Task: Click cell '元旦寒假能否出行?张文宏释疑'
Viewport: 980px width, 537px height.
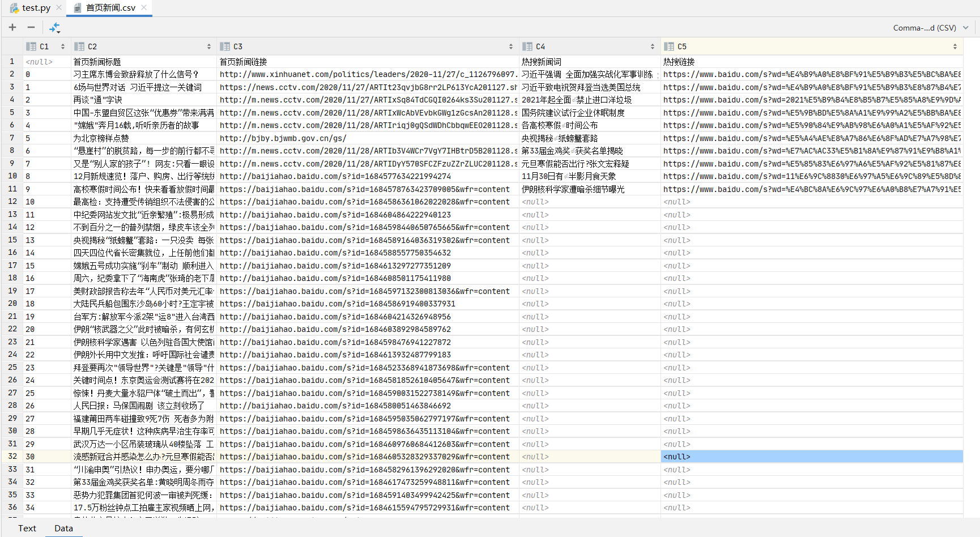Action: tap(589, 164)
